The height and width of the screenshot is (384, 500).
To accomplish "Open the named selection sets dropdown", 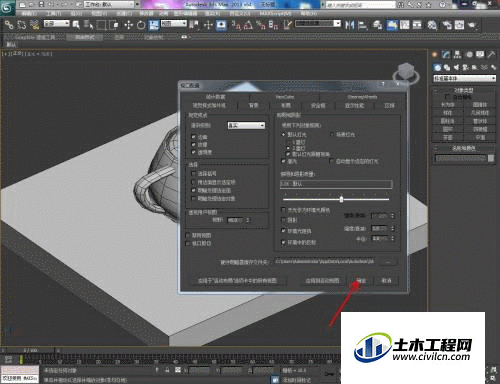I will point(318,24).
